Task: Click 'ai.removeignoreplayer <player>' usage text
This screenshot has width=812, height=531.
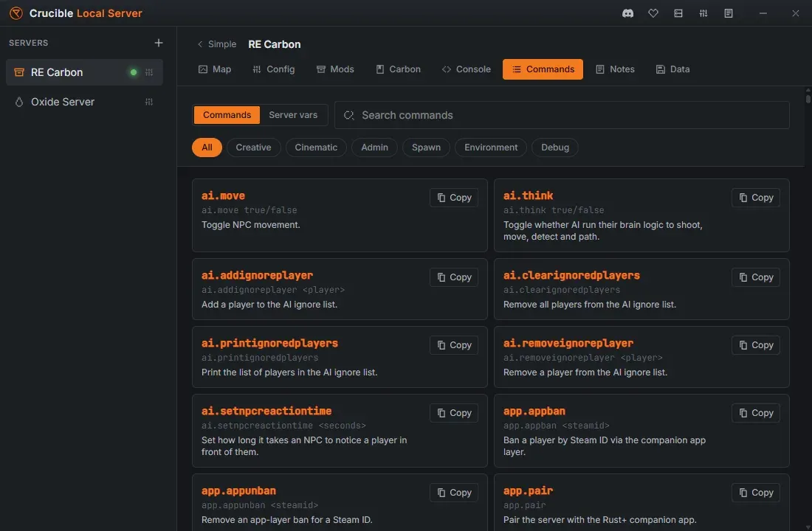Action: pos(583,358)
